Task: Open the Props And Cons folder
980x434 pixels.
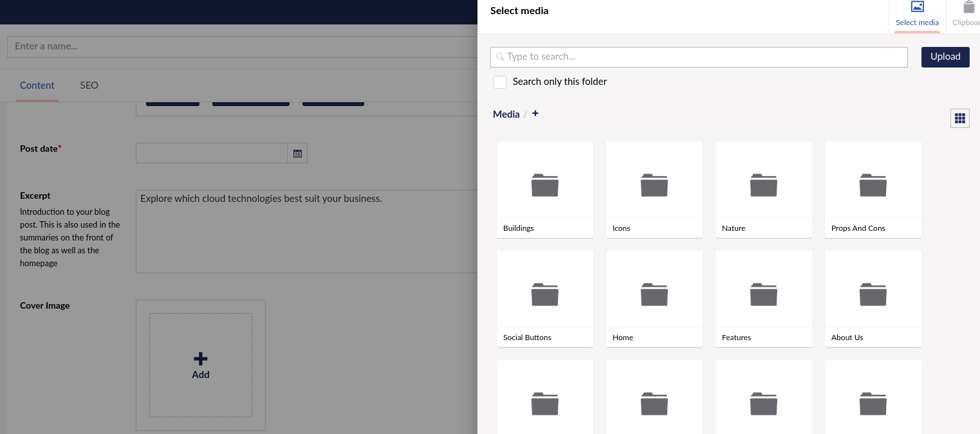Action: [873, 189]
